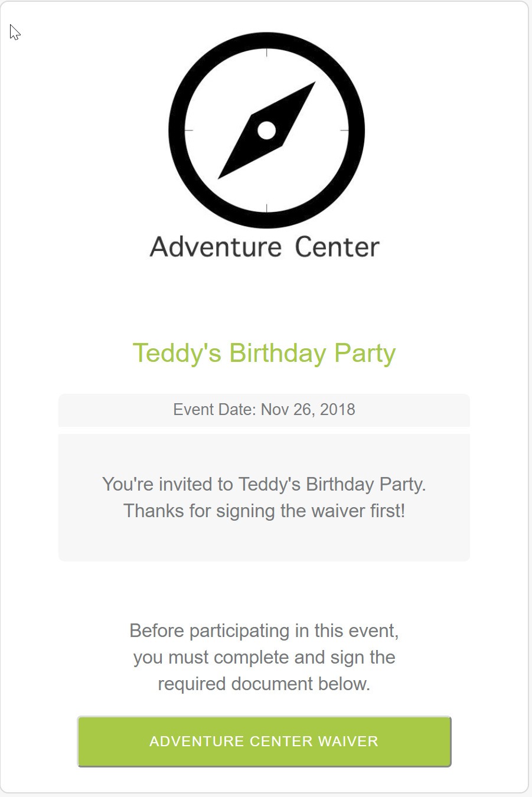532x797 pixels.
Task: Click the right tick mark inside the compass
Action: (344, 130)
